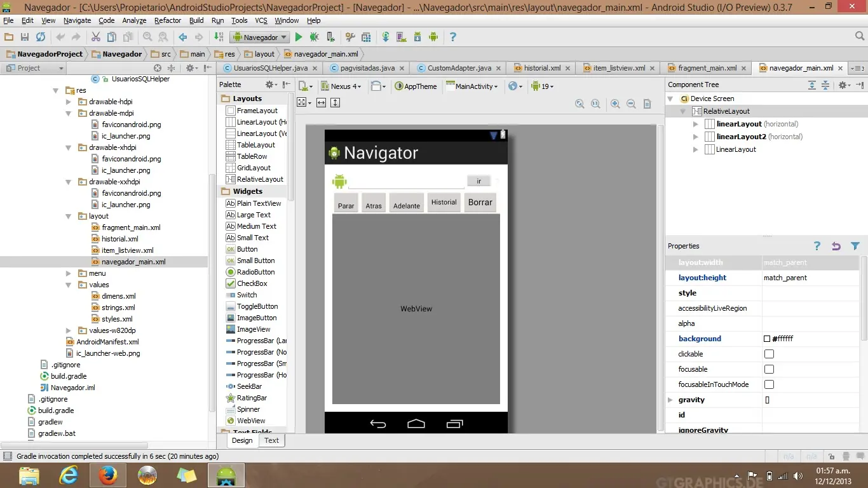Toggle the focusableInTouchMode checkbox

pos(769,384)
